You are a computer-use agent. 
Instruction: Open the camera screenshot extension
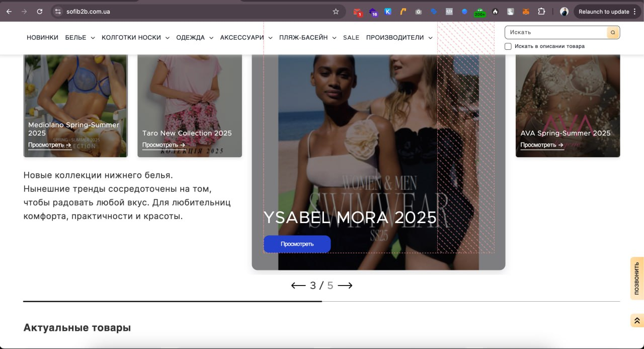pos(418,12)
